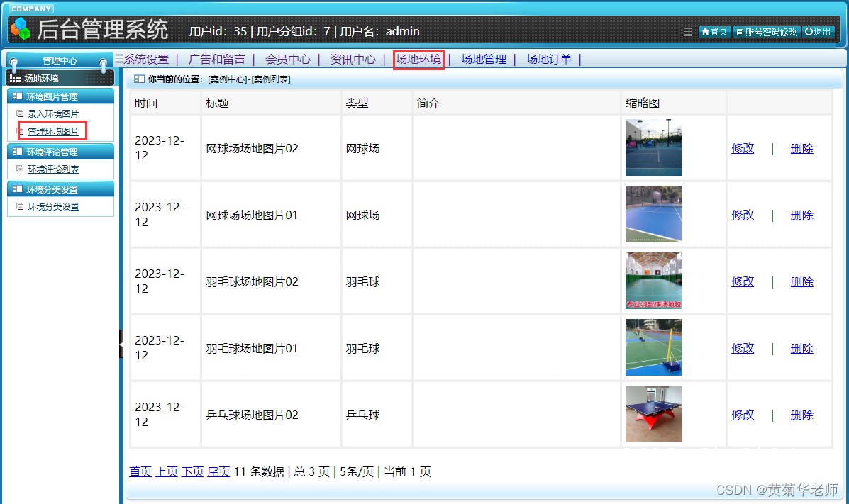Viewport: 849px width, 504px height.
Task: Click 删除 for 网球场场地图片01
Action: 802,215
